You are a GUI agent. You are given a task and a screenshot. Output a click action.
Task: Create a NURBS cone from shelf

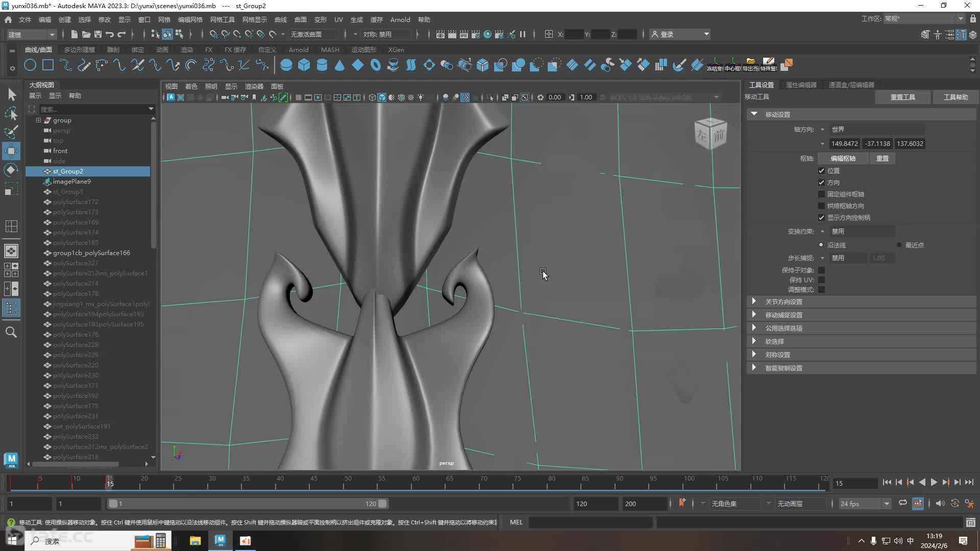(340, 65)
